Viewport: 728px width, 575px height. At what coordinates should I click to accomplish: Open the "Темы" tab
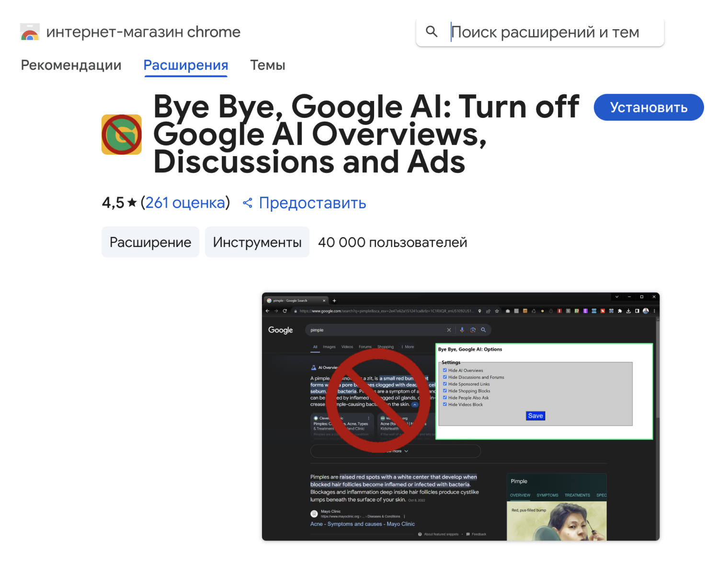point(268,65)
